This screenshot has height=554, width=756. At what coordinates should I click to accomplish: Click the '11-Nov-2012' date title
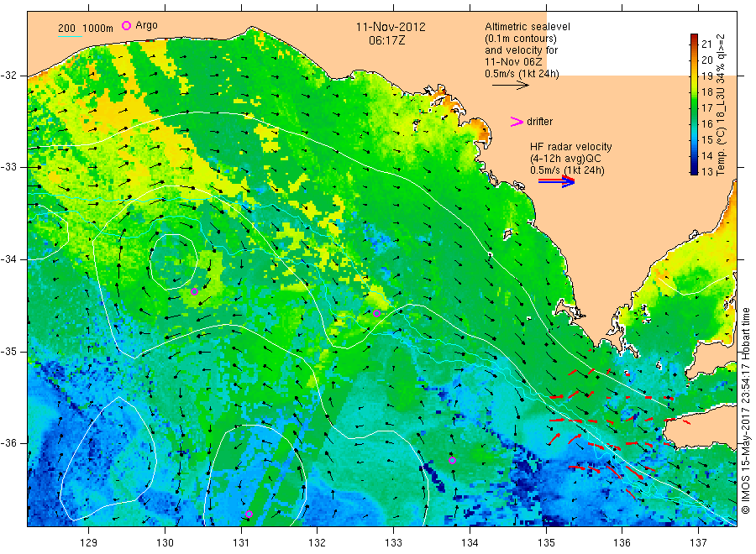tap(391, 27)
